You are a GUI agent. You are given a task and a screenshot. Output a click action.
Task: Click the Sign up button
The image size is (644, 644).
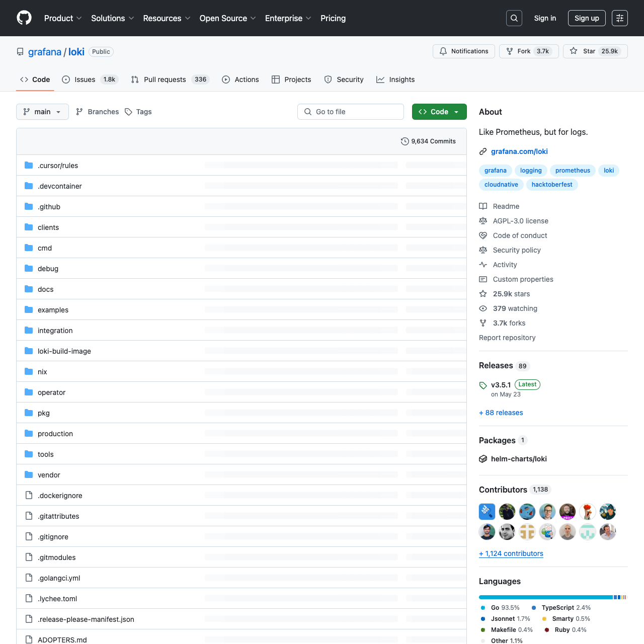coord(587,18)
